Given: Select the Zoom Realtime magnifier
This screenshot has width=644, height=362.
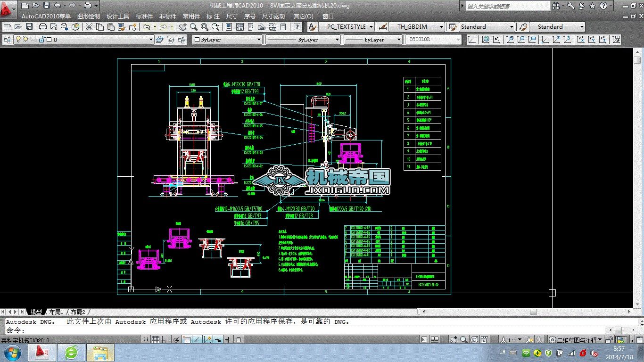Looking at the screenshot, I should (x=194, y=27).
